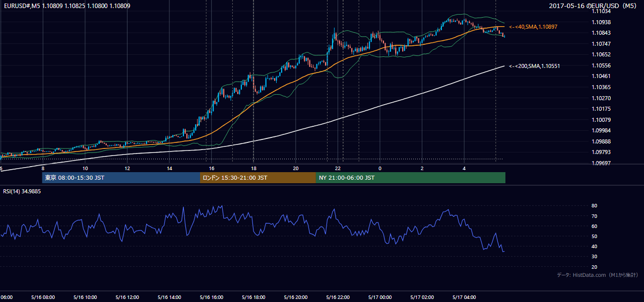Click hour marker 22 under price chart
The image size is (644, 302).
click(338, 169)
